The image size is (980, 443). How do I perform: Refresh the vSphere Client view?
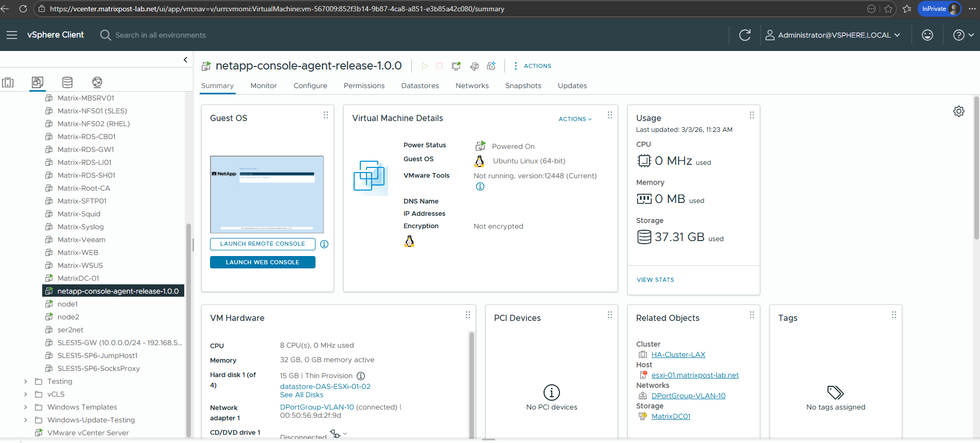[745, 35]
